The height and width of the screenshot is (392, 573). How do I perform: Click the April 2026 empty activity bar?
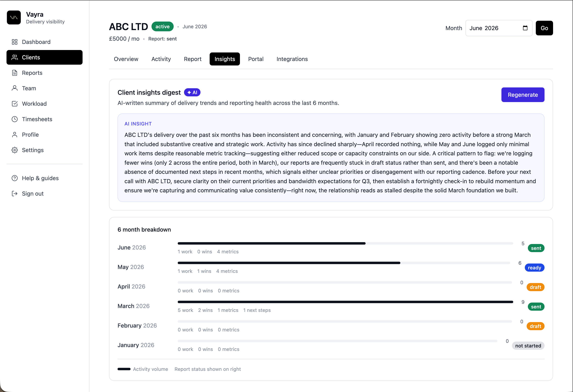tap(345, 282)
